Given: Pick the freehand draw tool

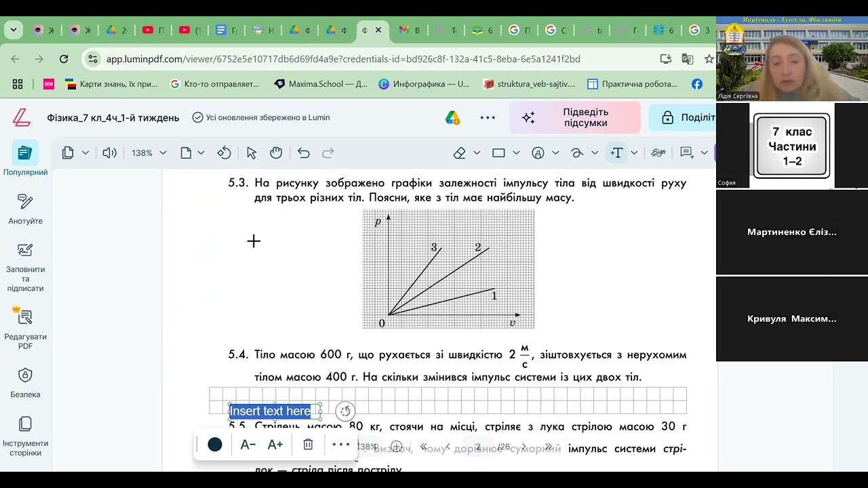Looking at the screenshot, I should coord(577,153).
